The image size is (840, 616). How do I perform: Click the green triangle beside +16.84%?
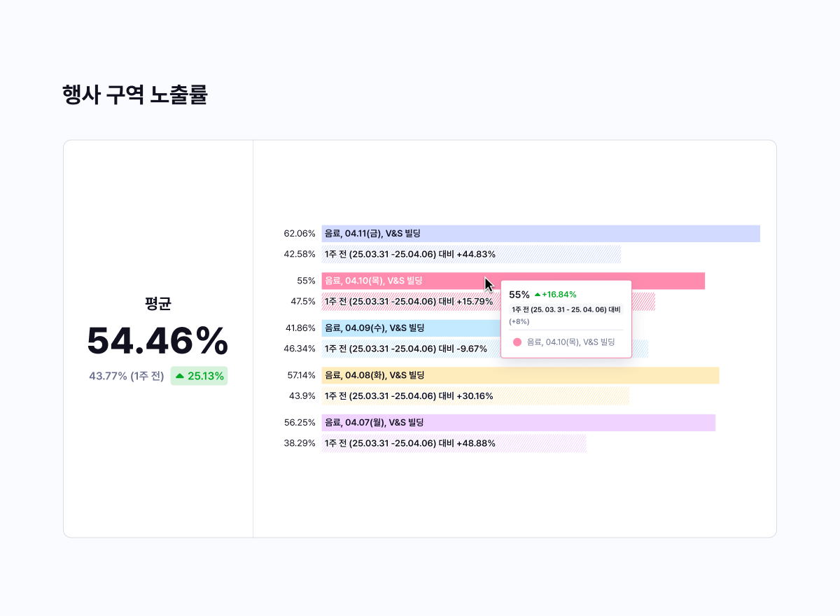(x=538, y=295)
